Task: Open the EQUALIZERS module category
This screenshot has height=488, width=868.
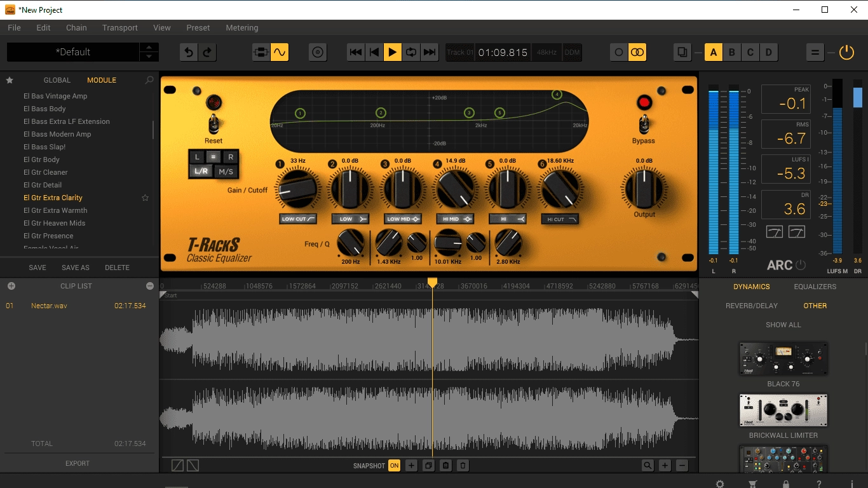Action: (815, 287)
